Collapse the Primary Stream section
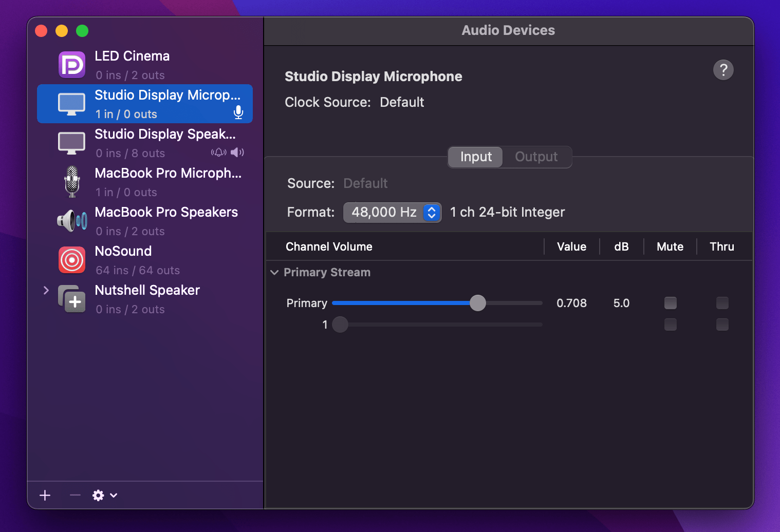Screen dimensions: 780x532 [x=274, y=272]
